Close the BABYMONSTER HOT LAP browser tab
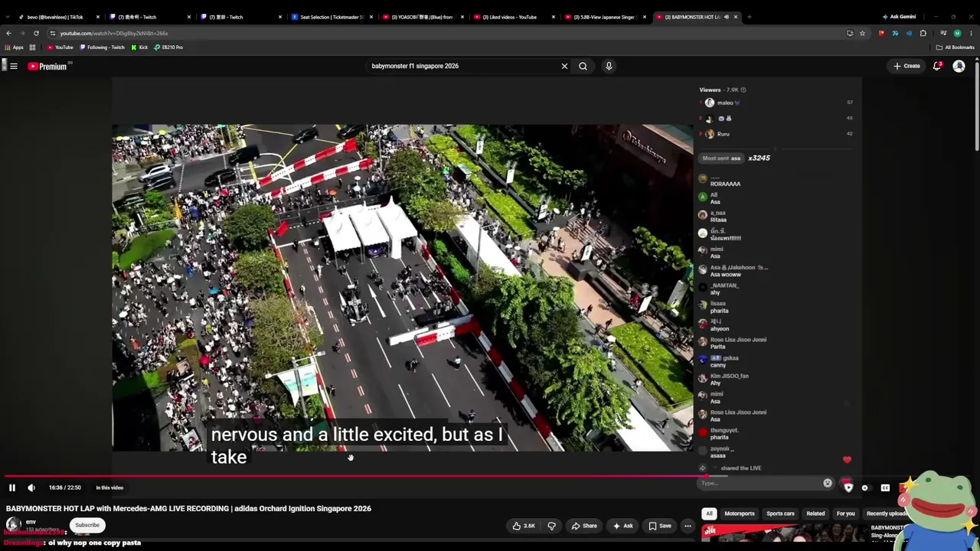The width and height of the screenshot is (980, 551). point(737,17)
